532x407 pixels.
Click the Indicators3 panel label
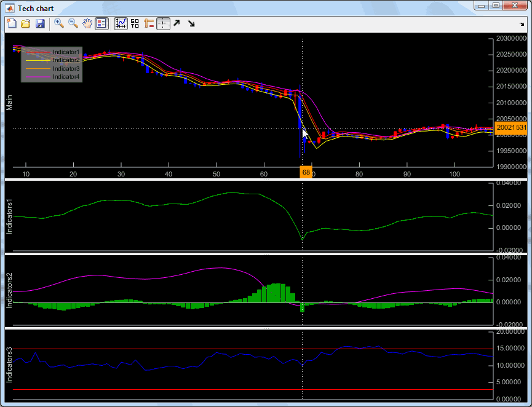click(7, 365)
